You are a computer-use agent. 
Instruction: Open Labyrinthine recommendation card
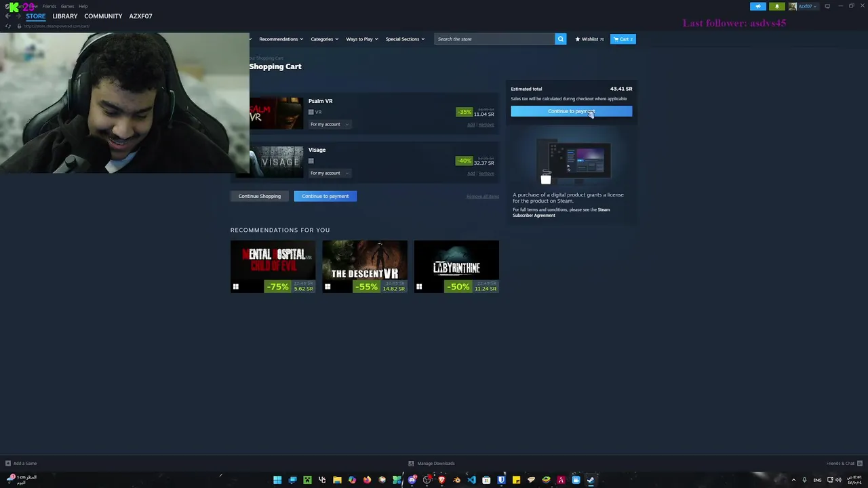click(456, 266)
